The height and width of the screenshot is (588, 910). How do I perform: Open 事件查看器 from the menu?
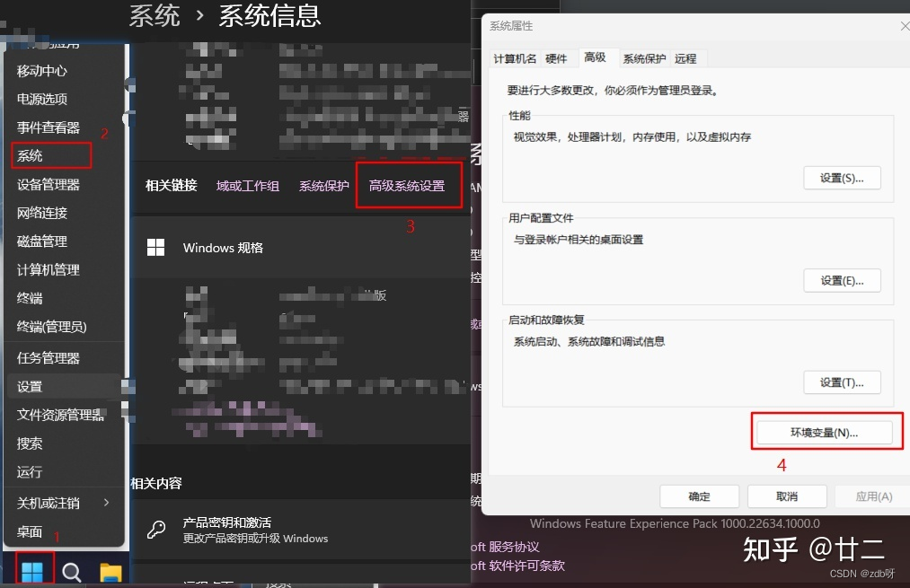click(x=49, y=127)
